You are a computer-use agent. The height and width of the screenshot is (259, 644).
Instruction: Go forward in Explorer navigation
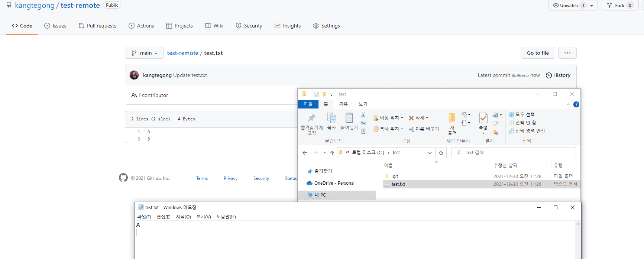click(316, 153)
